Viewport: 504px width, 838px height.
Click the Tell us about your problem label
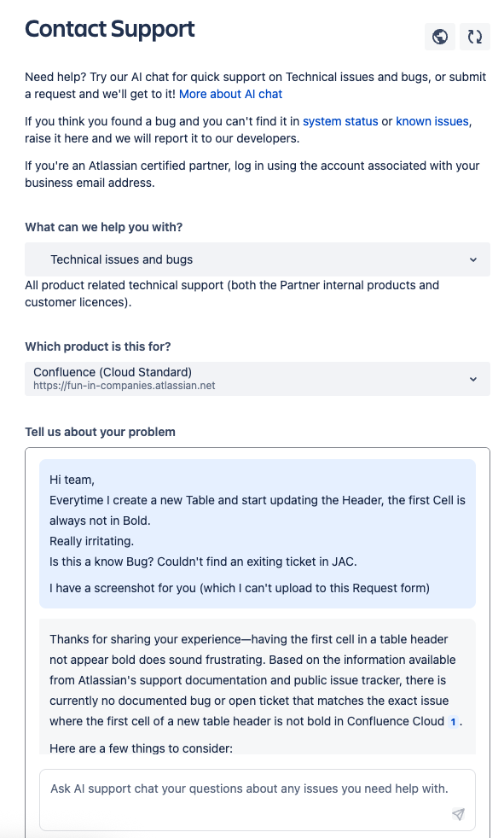click(x=100, y=432)
